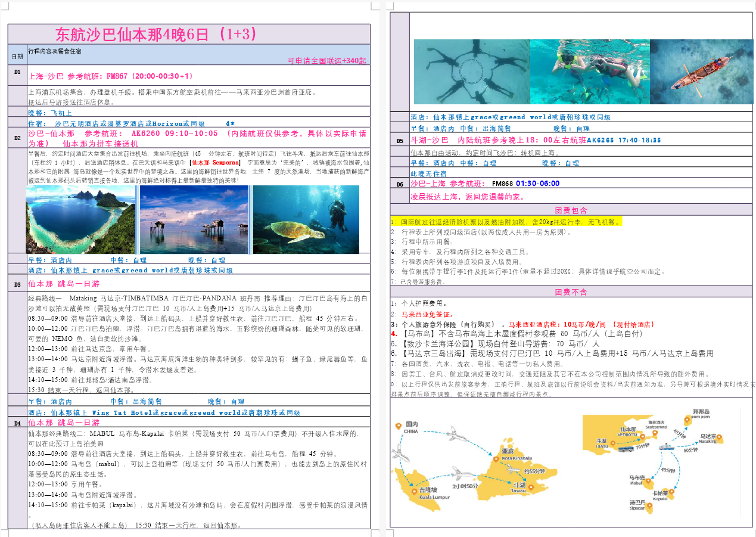Click the freedivers forming a circle photo
756x537 pixels.
(x=472, y=72)
